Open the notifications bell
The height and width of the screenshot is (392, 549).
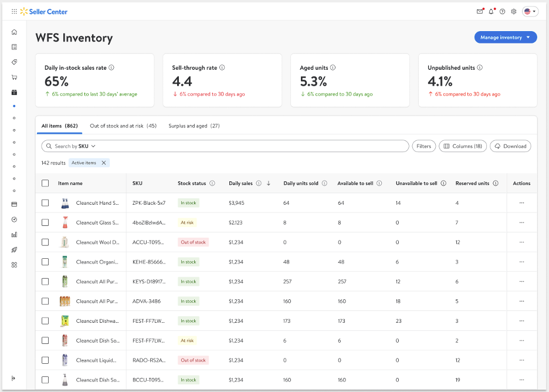point(491,12)
